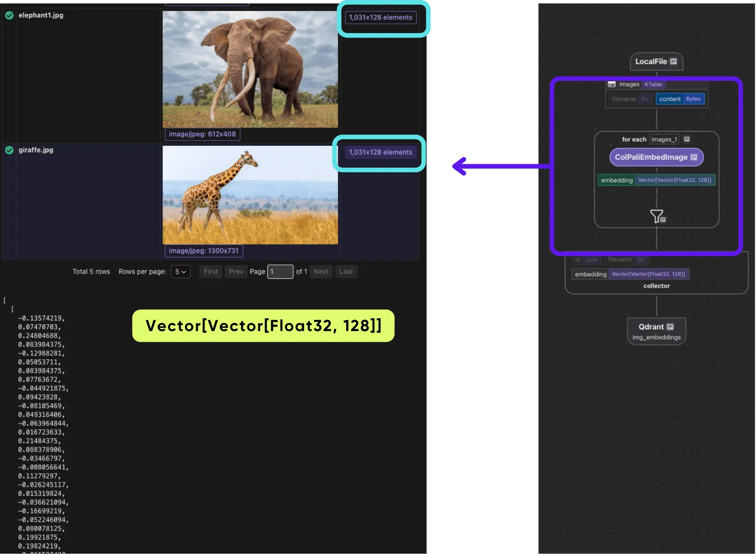
Task: Click the embedding field in the collector
Action: tap(630, 274)
